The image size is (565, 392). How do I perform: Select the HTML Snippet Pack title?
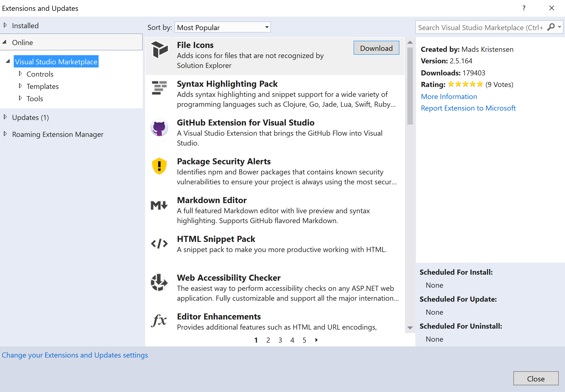coord(216,239)
